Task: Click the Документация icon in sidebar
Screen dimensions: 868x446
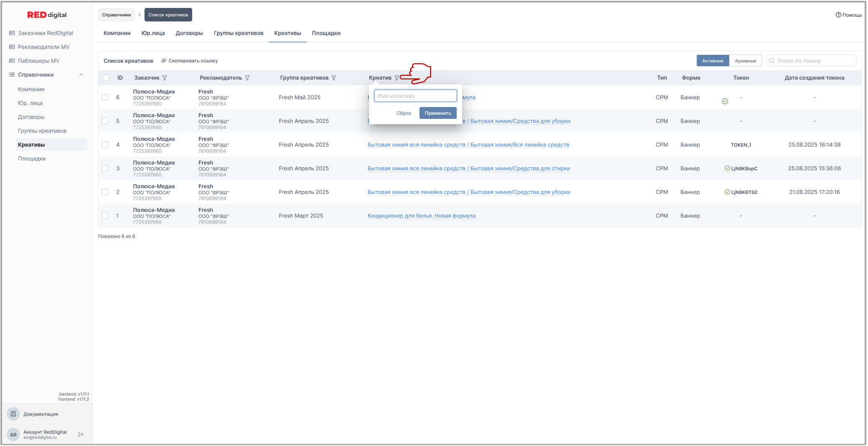Action: tap(13, 414)
